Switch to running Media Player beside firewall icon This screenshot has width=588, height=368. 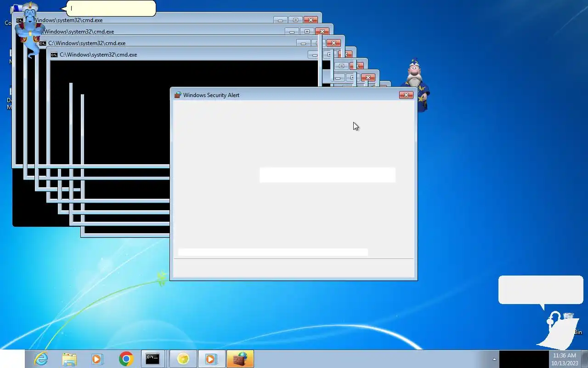pos(211,359)
